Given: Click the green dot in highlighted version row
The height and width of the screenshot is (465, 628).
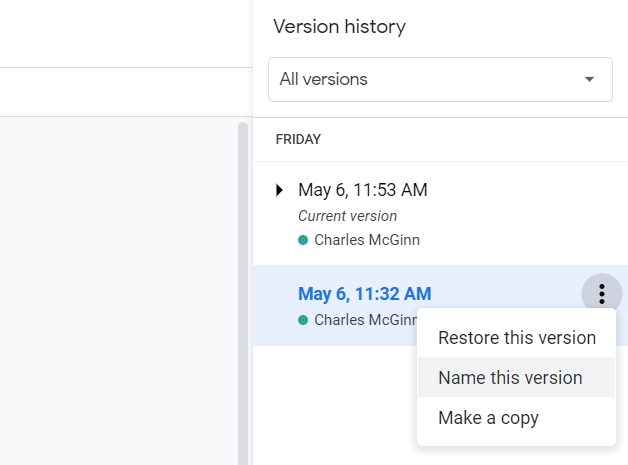Looking at the screenshot, I should tap(303, 320).
